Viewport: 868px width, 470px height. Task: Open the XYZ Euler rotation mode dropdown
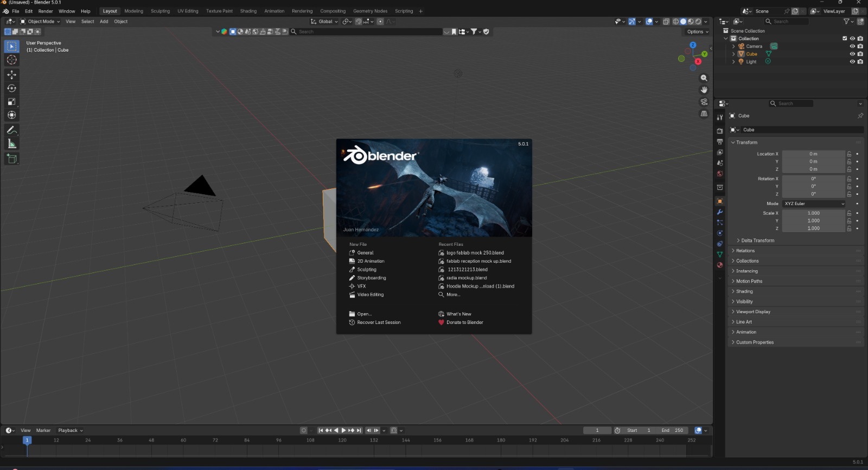[814, 204]
